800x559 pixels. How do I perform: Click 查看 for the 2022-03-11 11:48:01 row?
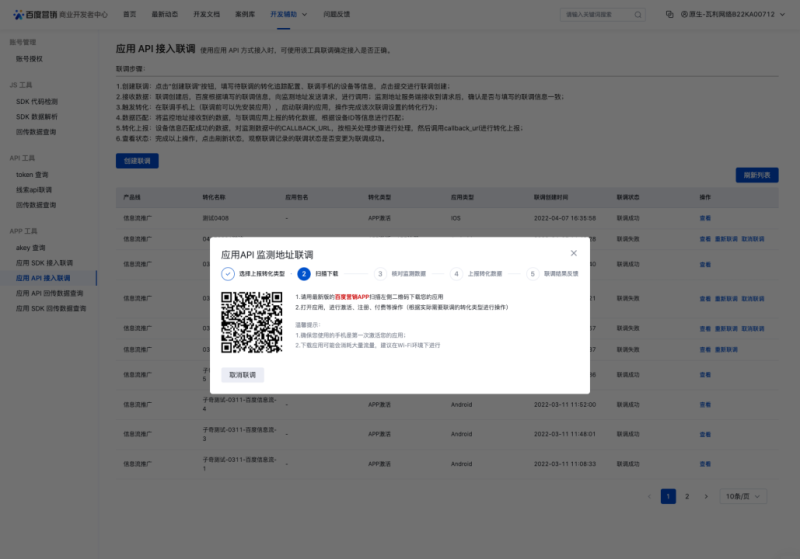[x=705, y=434]
